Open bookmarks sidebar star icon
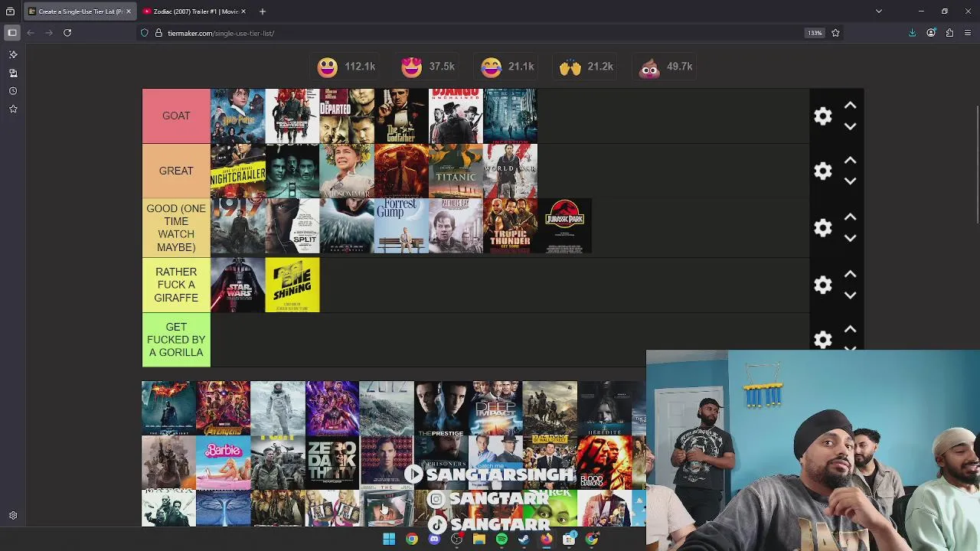 tap(13, 109)
